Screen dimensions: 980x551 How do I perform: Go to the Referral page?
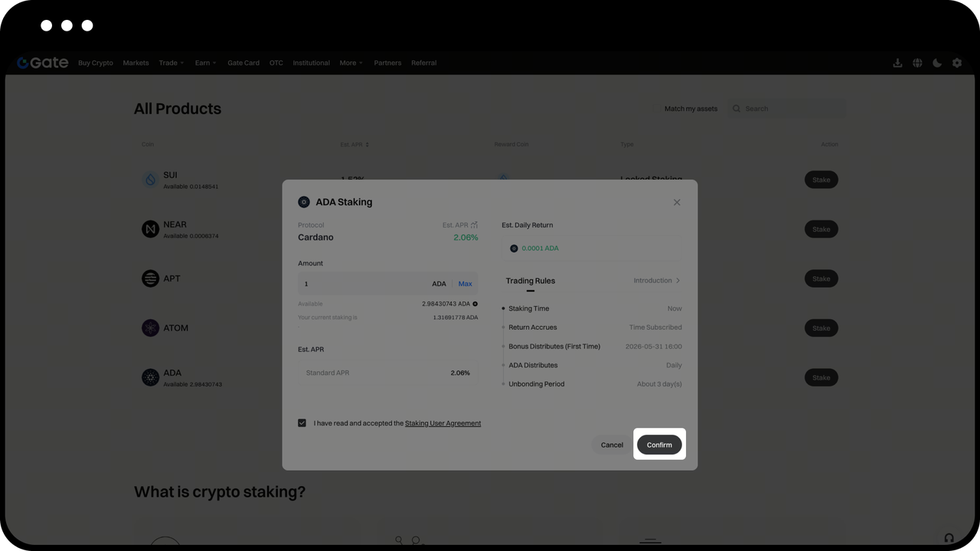[423, 63]
